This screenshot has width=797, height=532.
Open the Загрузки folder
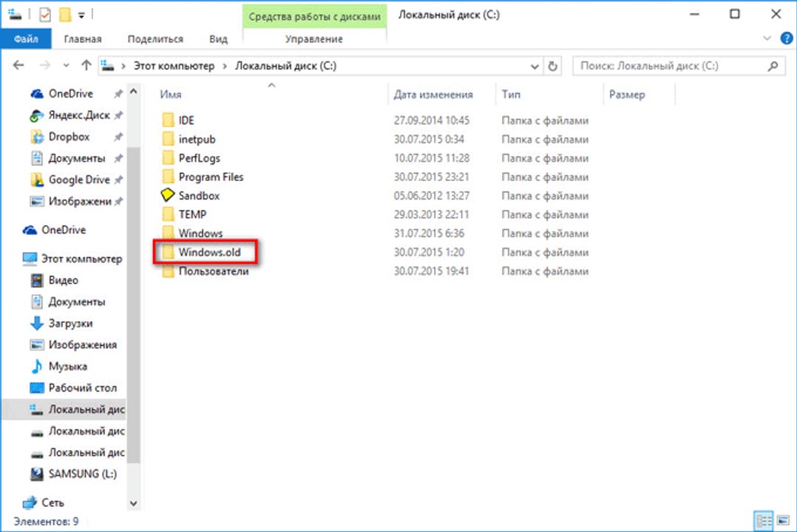(70, 323)
